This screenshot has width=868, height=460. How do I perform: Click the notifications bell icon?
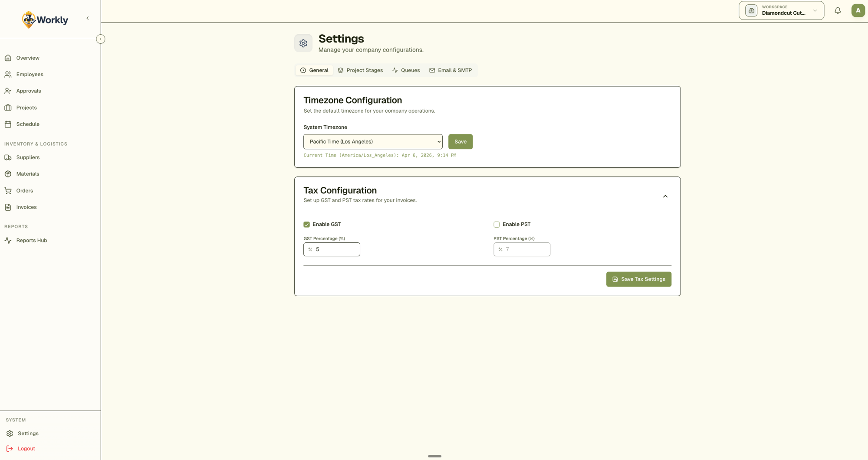(838, 11)
